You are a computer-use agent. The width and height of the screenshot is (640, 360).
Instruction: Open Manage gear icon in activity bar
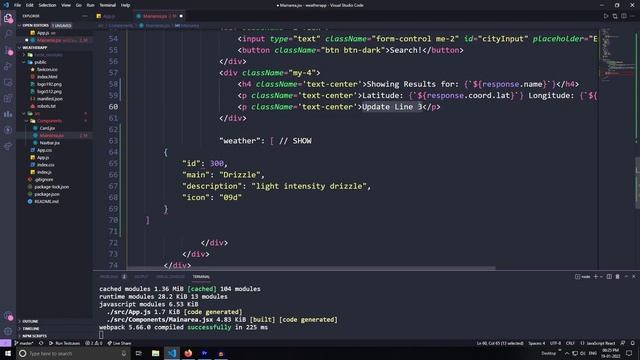[8, 331]
